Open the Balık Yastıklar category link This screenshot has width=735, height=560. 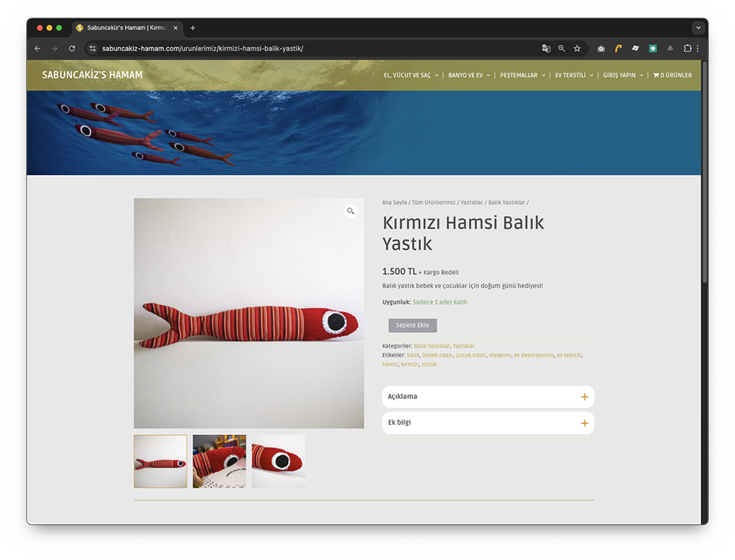431,346
